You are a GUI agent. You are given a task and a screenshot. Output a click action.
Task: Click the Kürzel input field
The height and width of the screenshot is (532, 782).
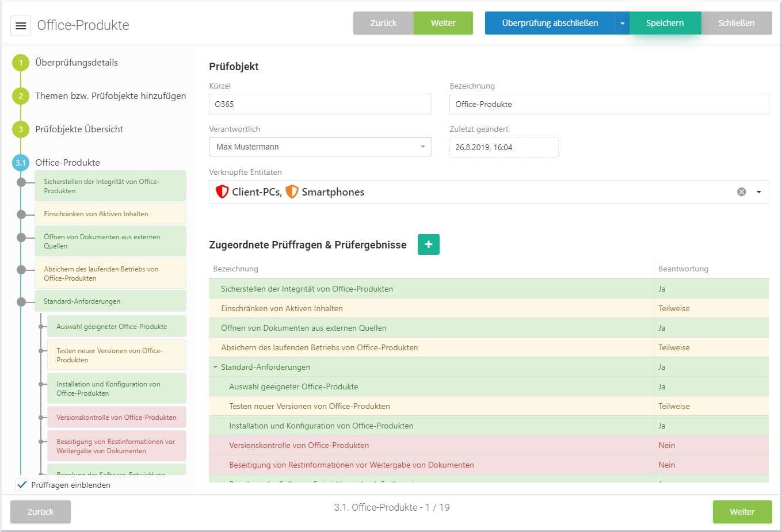pos(320,104)
